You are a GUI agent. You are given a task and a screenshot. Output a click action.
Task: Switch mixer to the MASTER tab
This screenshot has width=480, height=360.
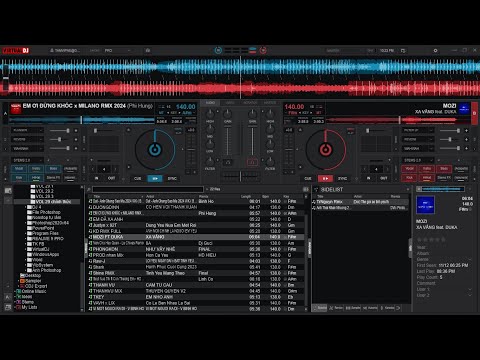point(270,103)
